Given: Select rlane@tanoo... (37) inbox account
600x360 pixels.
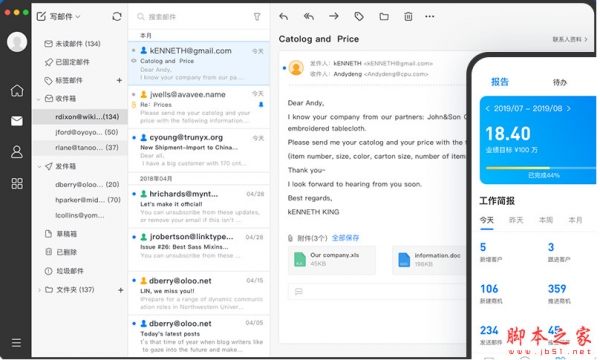Looking at the screenshot, I should coord(80,148).
